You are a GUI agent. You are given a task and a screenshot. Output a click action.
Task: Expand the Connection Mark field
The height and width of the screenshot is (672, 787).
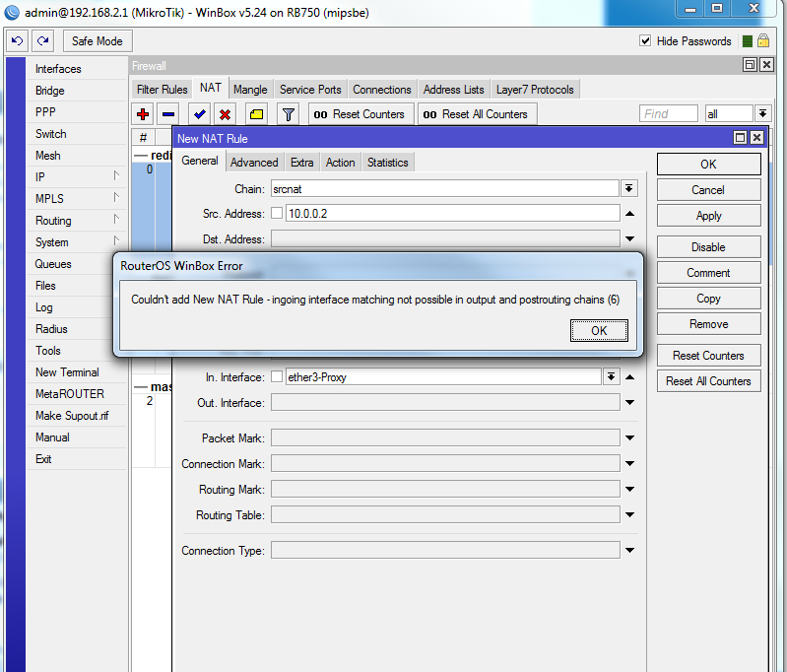click(630, 463)
